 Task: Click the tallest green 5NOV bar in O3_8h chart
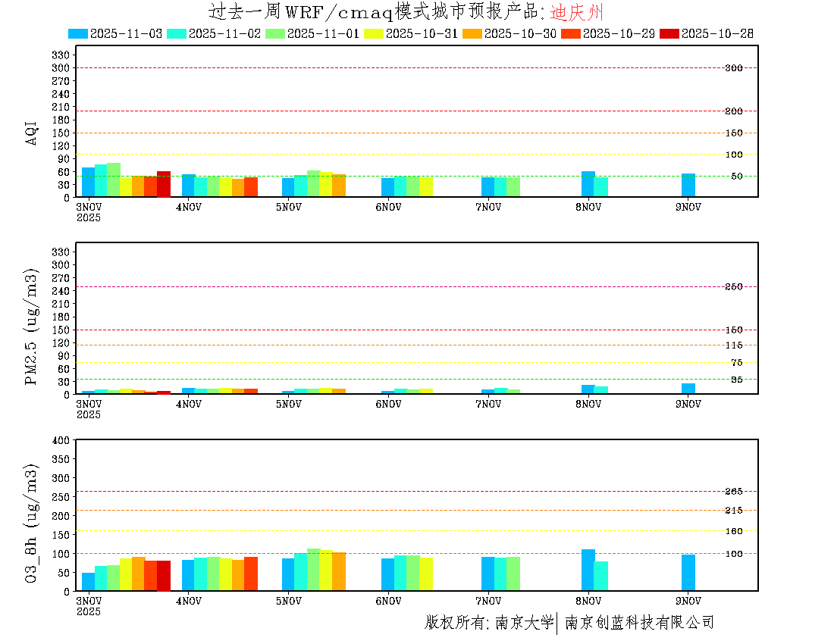314,569
